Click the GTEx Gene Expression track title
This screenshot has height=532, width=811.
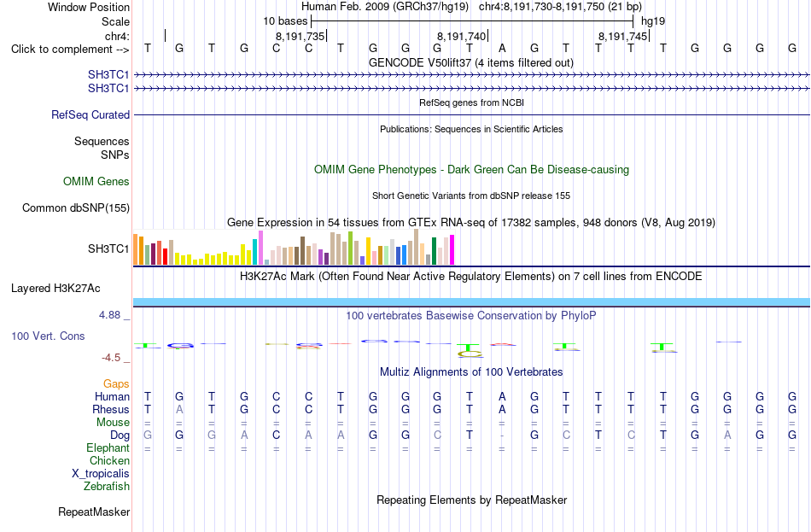coord(471,223)
